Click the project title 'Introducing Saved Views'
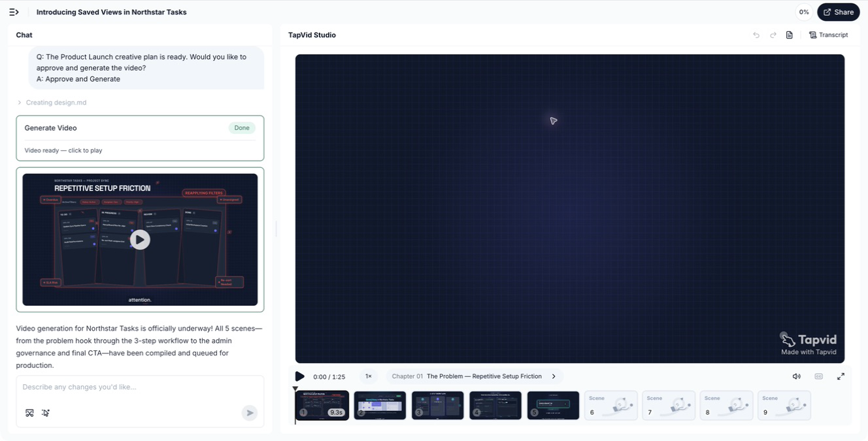Viewport: 868px width, 441px height. coord(111,12)
